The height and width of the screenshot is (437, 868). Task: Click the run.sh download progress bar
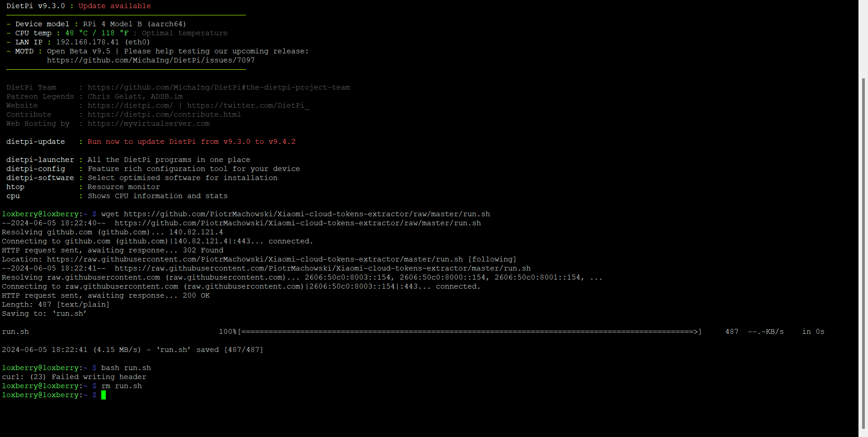(469, 332)
